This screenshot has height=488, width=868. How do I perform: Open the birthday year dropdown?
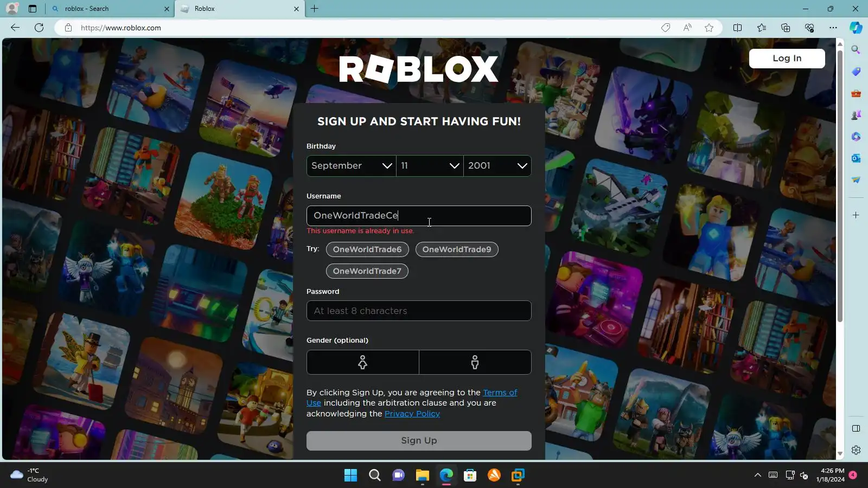(497, 166)
